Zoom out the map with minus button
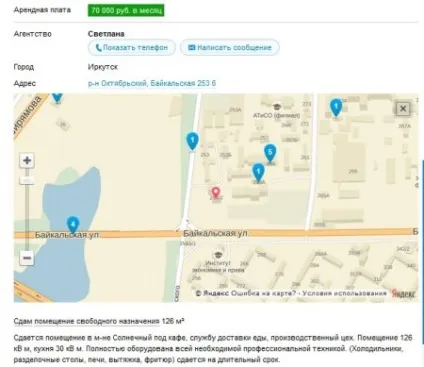The image size is (424, 367). tap(27, 258)
